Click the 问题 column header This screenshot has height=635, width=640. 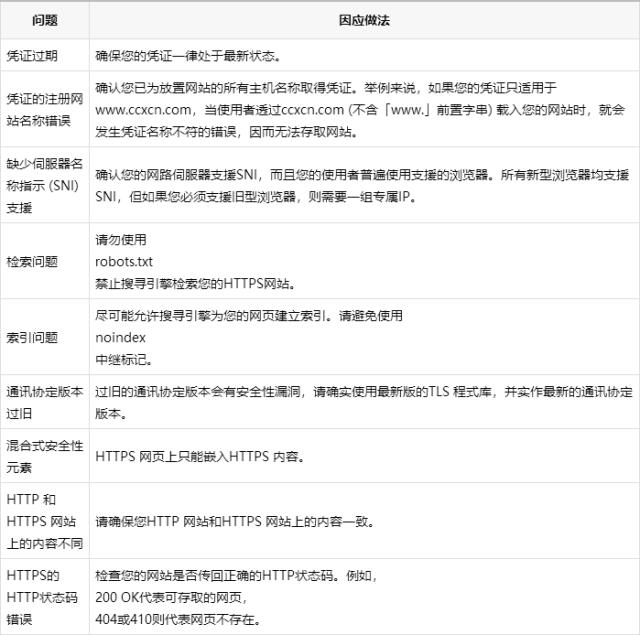tap(44, 20)
